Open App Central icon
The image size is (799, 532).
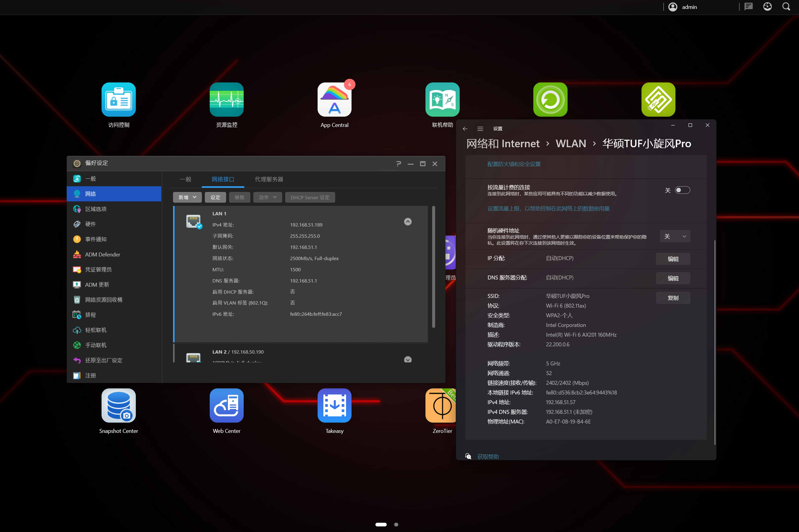tap(334, 99)
